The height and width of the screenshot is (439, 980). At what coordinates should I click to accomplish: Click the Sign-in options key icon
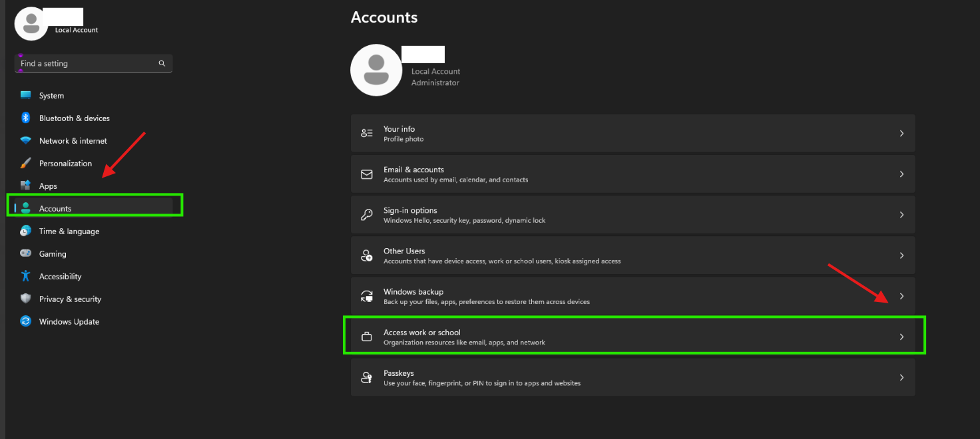367,215
